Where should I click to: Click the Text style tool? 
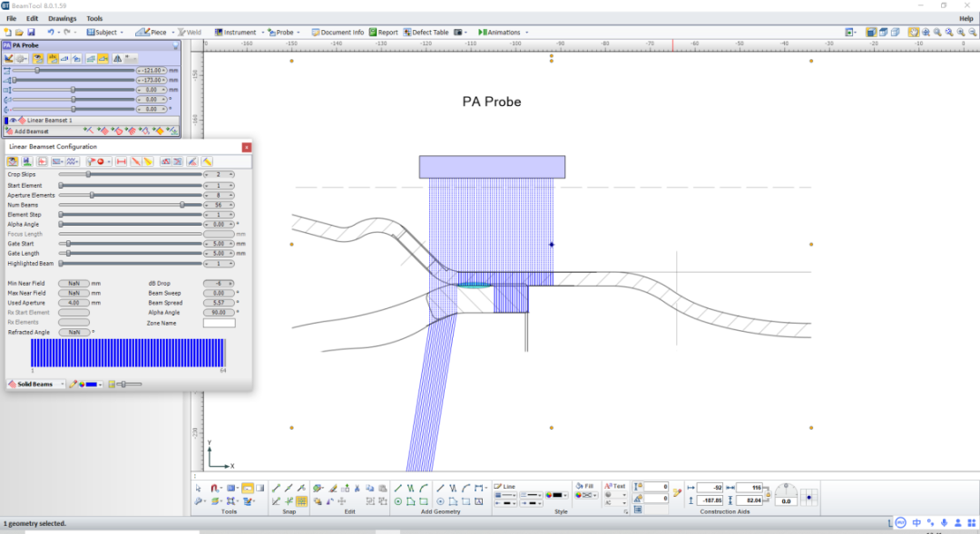[614, 486]
